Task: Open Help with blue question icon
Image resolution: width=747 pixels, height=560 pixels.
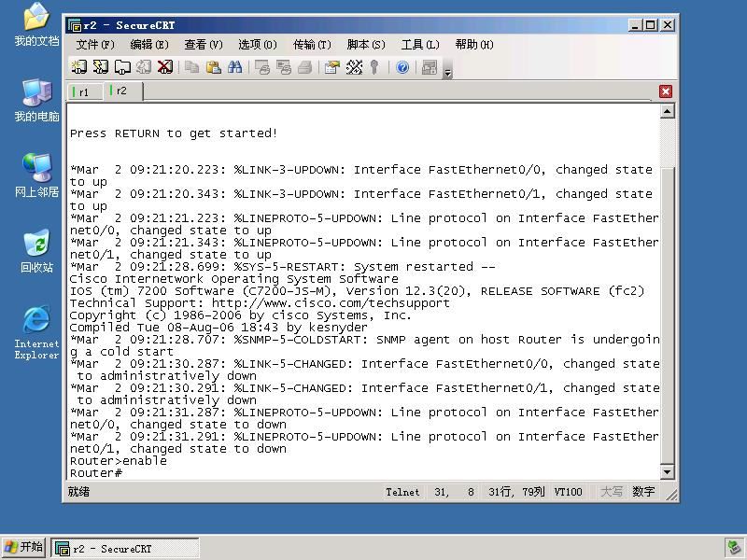Action: (x=402, y=67)
